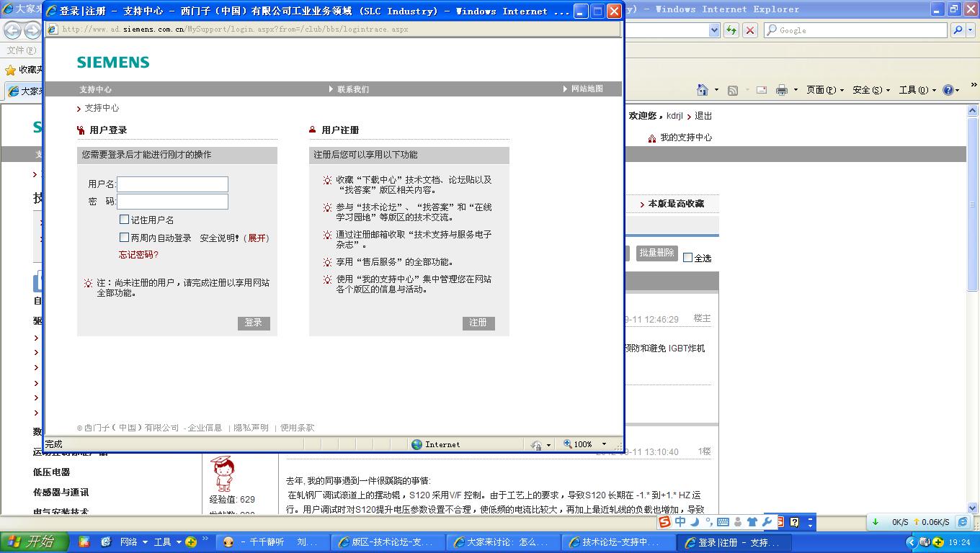Click the 网站地图 navigation item
The image size is (980, 553).
587,89
